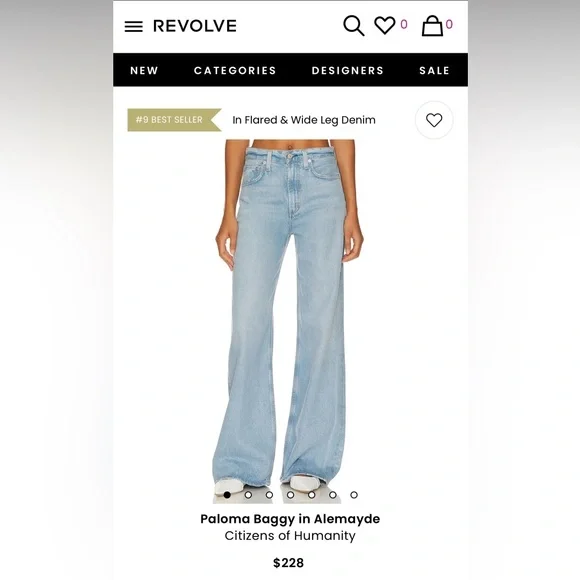Viewport: 580px width, 580px height.
Task: Open the hamburger menu icon
Action: (x=134, y=26)
